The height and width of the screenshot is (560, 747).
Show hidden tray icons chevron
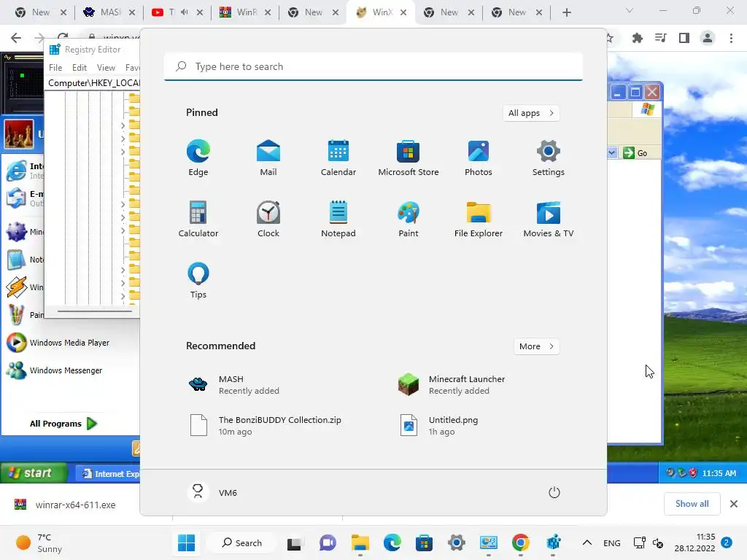pyautogui.click(x=587, y=542)
